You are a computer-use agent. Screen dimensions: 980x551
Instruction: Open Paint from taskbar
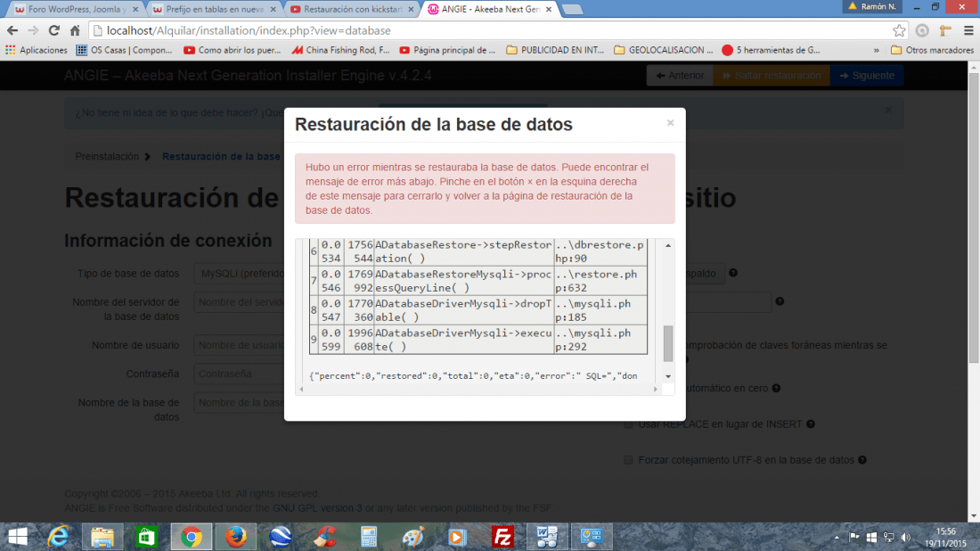(x=413, y=537)
